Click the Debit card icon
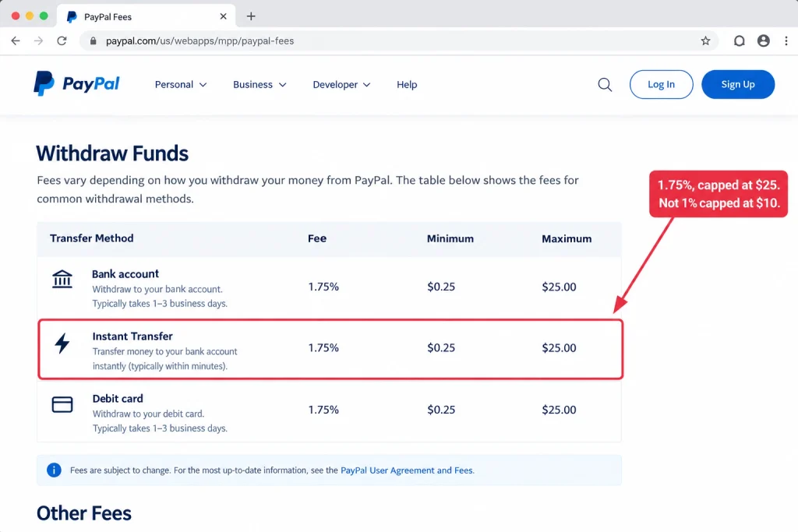798x532 pixels. point(62,404)
